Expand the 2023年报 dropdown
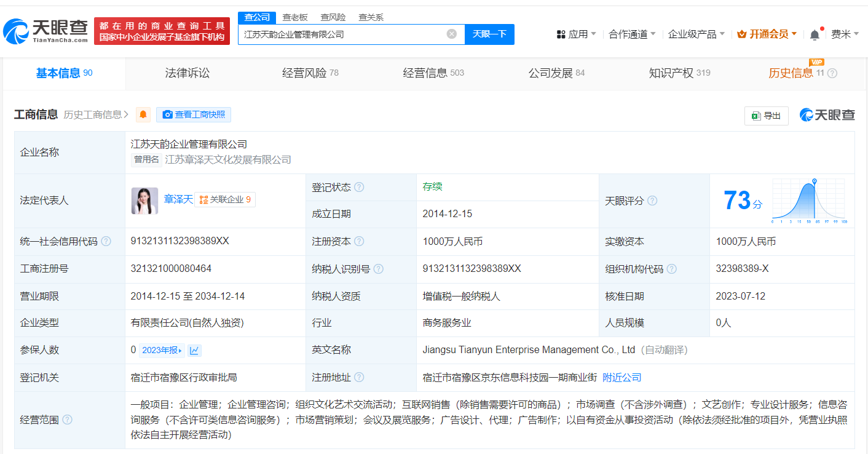Image resolution: width=868 pixels, height=454 pixels. coord(162,350)
